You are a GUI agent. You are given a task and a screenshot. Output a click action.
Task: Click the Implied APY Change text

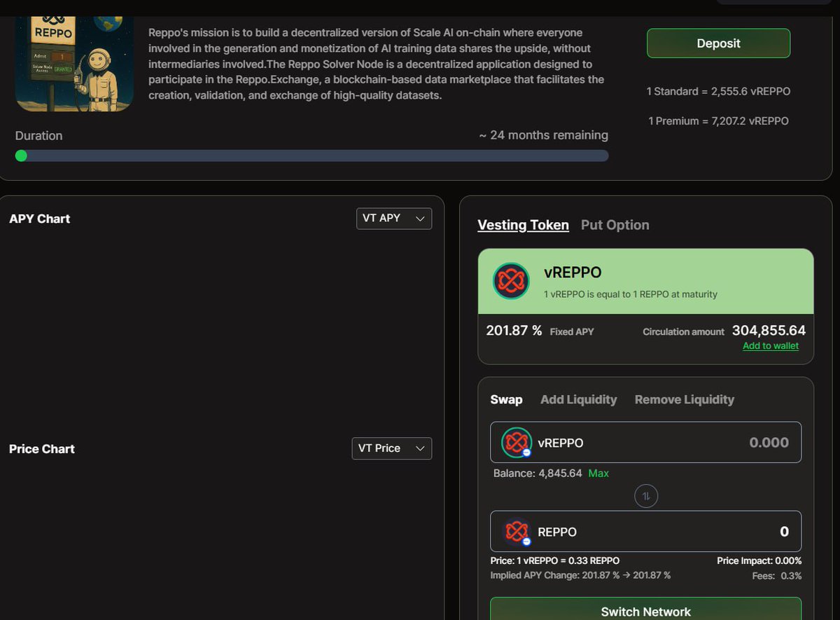(x=580, y=575)
